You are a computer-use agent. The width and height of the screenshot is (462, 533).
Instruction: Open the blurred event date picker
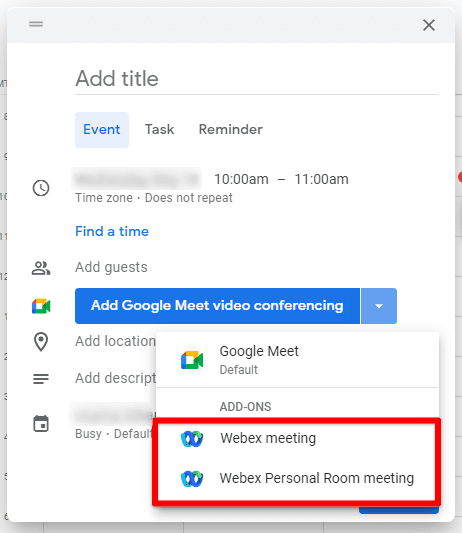[x=137, y=178]
